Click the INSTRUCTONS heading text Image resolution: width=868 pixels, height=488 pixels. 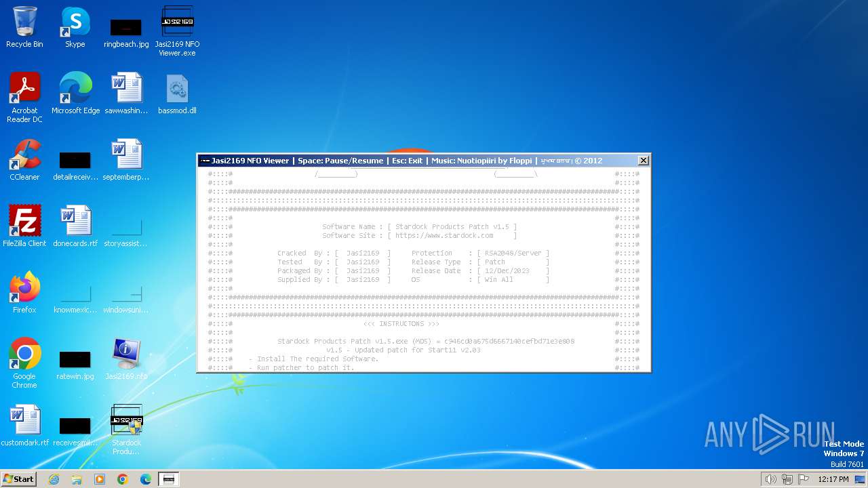pos(401,324)
